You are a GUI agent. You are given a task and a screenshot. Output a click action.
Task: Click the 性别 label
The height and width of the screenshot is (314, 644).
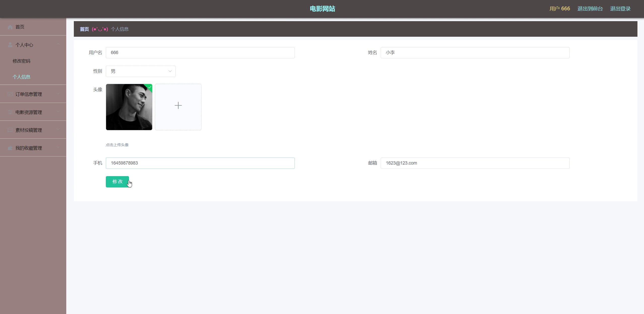(98, 71)
